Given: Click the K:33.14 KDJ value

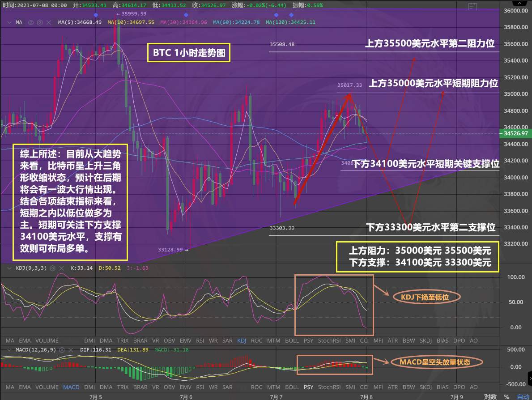Looking at the screenshot, I should click(82, 268).
